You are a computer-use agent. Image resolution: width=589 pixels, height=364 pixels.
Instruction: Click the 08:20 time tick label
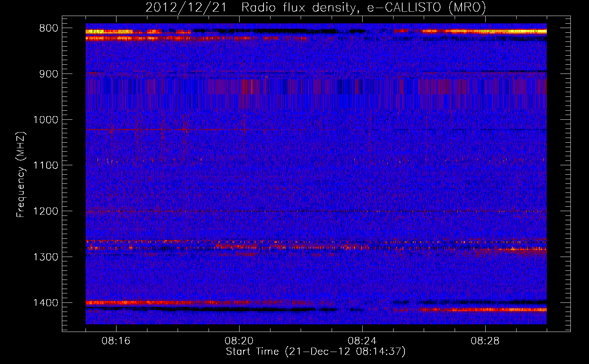pos(239,341)
